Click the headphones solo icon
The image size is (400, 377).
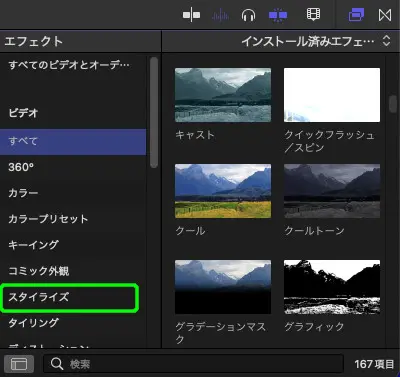tap(248, 15)
